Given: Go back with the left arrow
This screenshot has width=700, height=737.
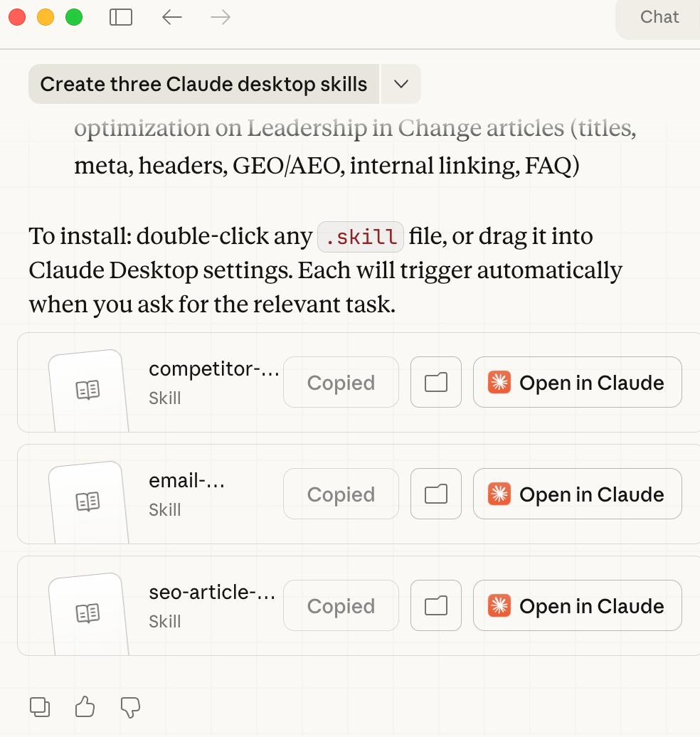Looking at the screenshot, I should tap(171, 17).
